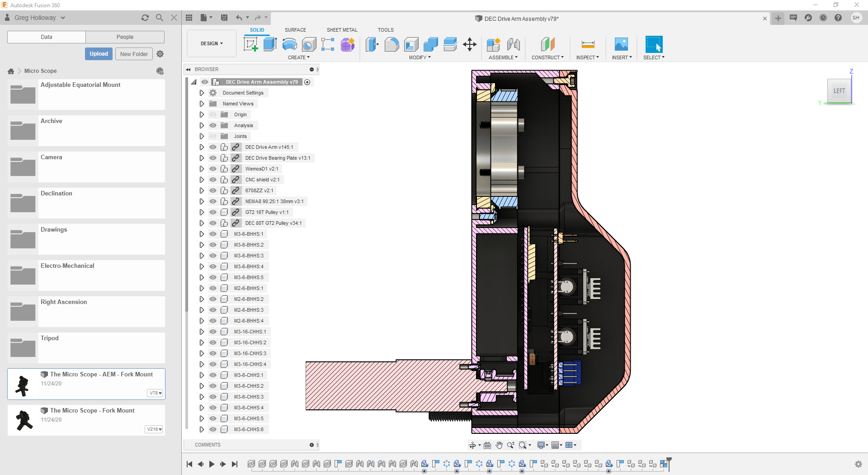Select the Create Sketch tool

point(250,44)
